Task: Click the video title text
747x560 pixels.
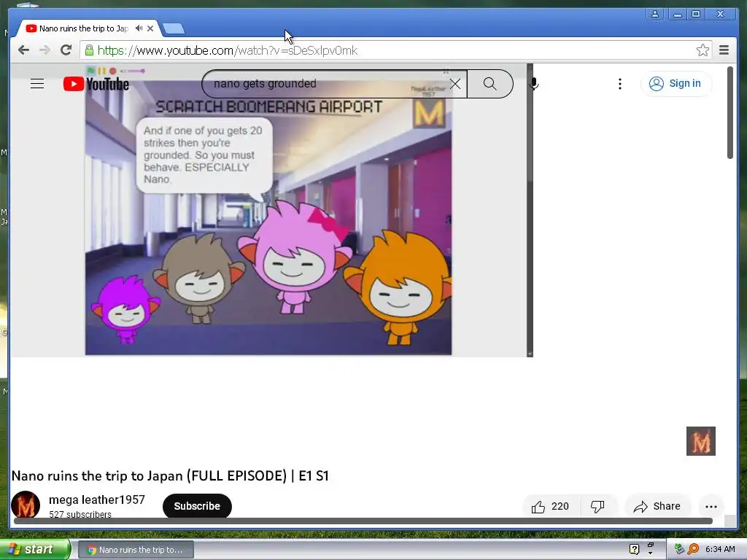Action: (170, 475)
